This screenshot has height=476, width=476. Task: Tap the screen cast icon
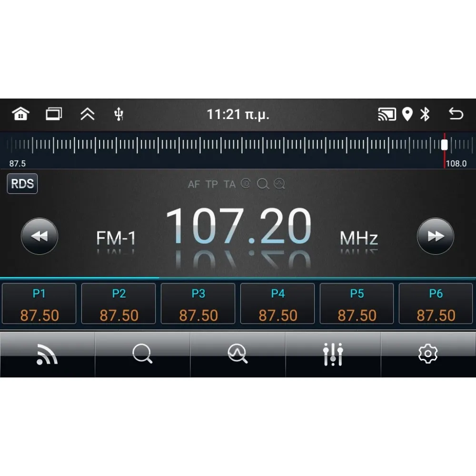pos(387,114)
